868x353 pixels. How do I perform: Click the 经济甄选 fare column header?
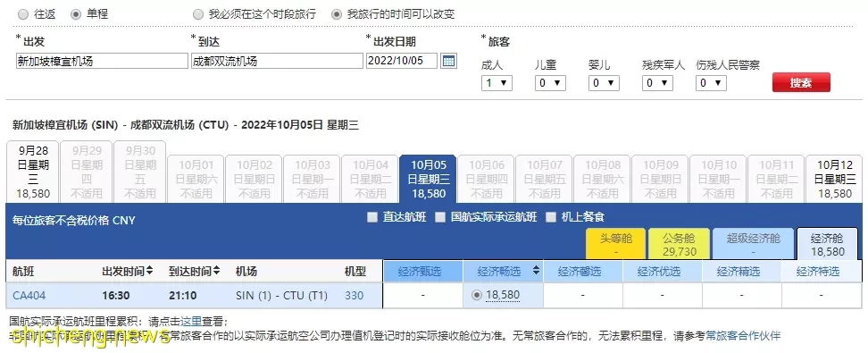[422, 271]
